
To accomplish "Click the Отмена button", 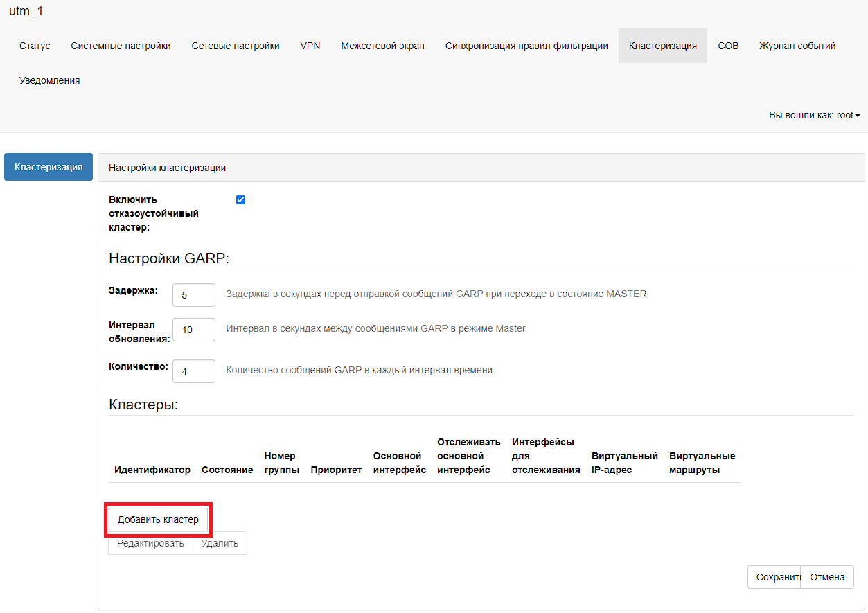I will (827, 577).
